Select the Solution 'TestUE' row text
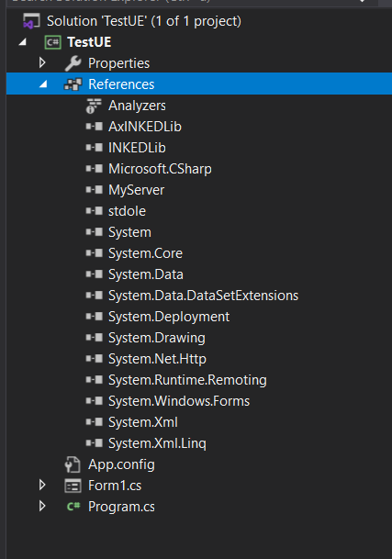Viewport: 392px width, 559px height. pyautogui.click(x=144, y=21)
